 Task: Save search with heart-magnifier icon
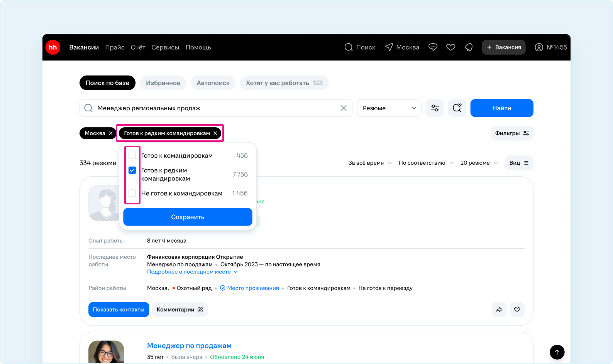[457, 108]
